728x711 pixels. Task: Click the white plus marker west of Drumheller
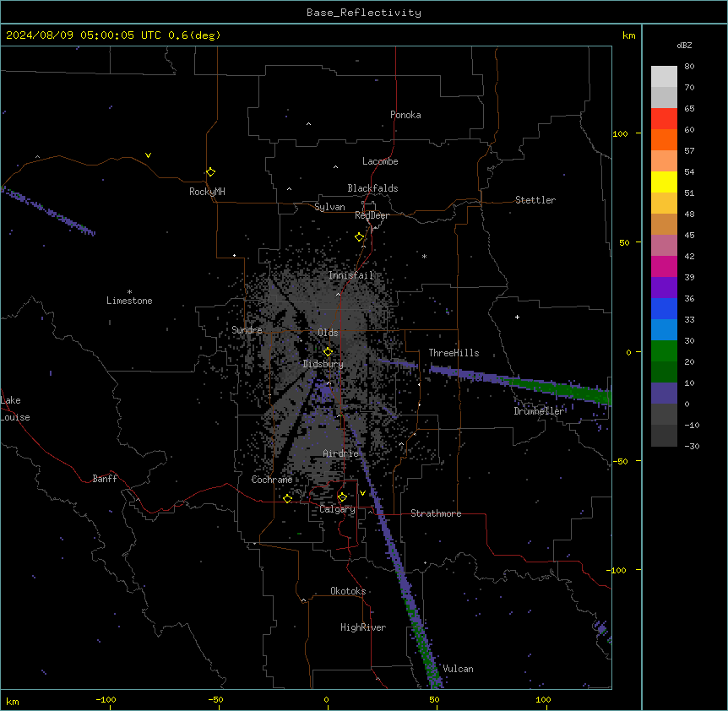tap(517, 317)
